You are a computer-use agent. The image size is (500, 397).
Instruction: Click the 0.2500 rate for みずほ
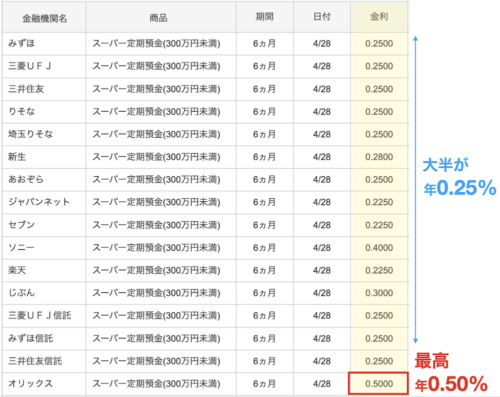tap(379, 44)
